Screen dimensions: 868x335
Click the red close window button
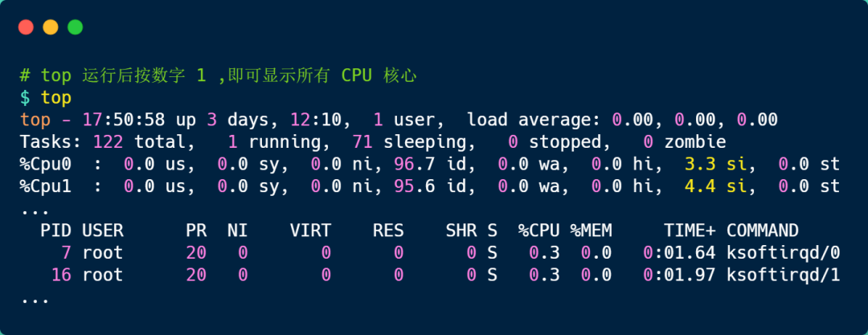[26, 27]
